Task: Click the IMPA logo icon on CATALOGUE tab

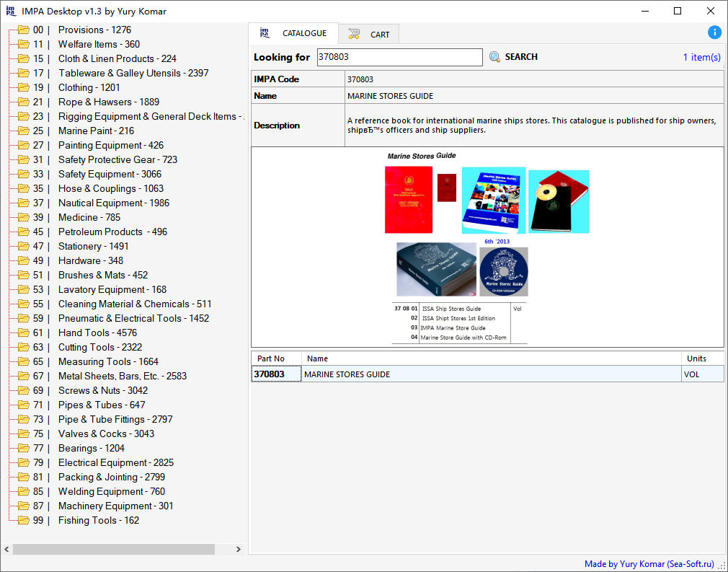Action: pyautogui.click(x=265, y=33)
